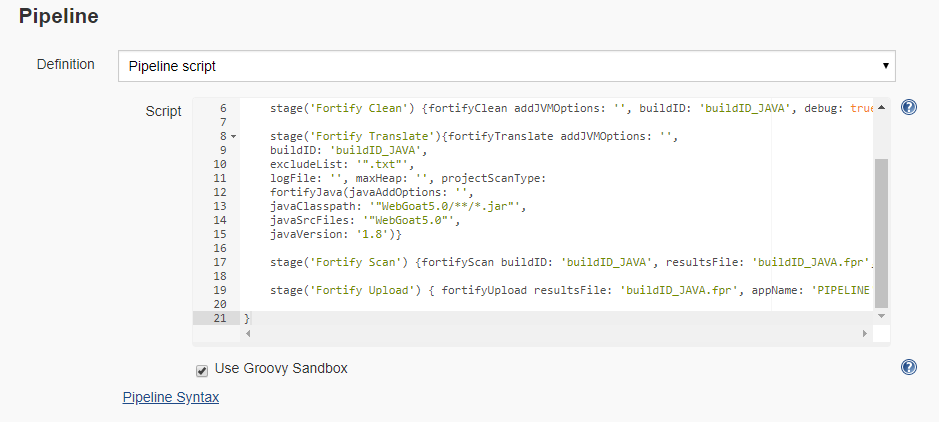Place cursor on 'Fortify Translate' stage text
Viewport: 939px width, 422px height.
pyautogui.click(x=474, y=136)
